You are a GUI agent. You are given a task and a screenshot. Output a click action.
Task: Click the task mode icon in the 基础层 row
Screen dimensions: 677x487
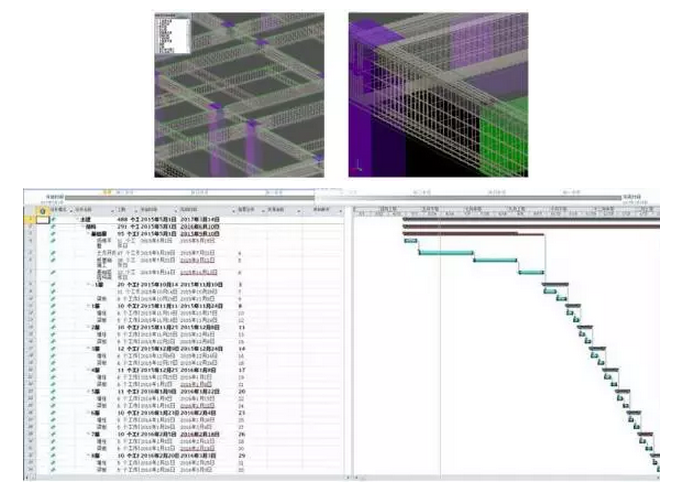[x=52, y=234]
